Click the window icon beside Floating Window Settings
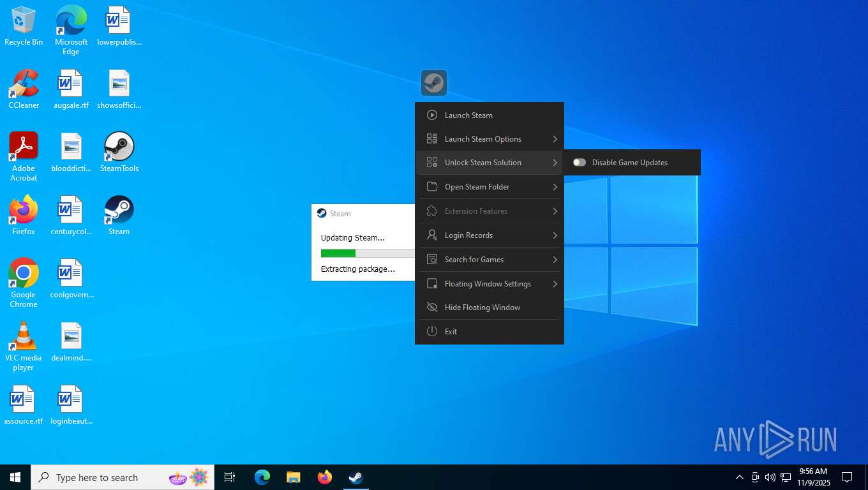The width and height of the screenshot is (868, 490). pyautogui.click(x=432, y=284)
